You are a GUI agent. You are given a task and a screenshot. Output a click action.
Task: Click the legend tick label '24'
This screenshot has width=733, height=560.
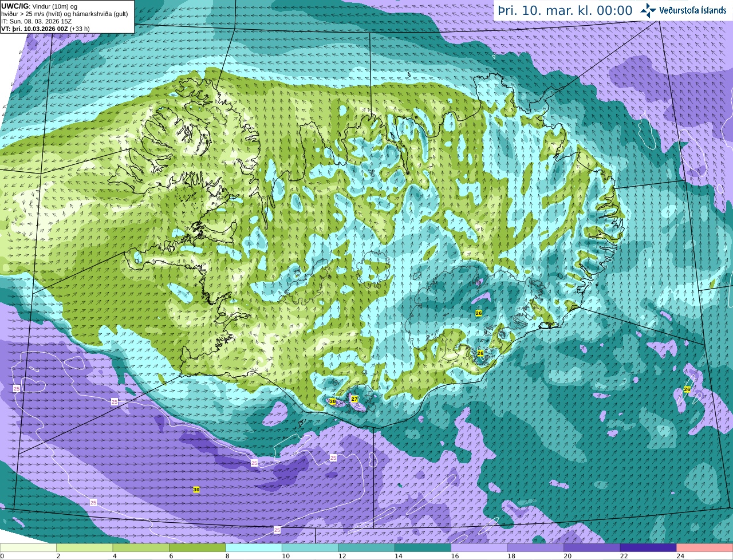click(680, 556)
